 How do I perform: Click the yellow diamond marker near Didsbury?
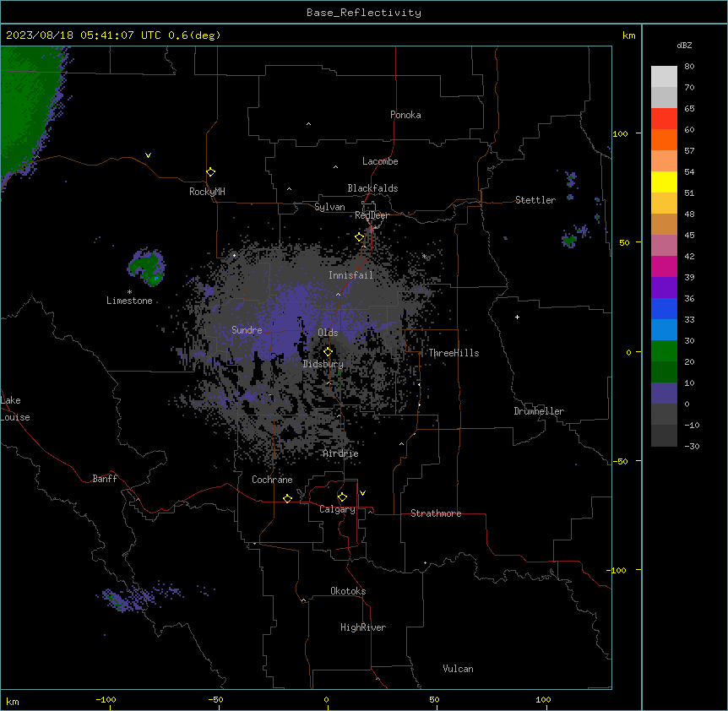(x=328, y=352)
